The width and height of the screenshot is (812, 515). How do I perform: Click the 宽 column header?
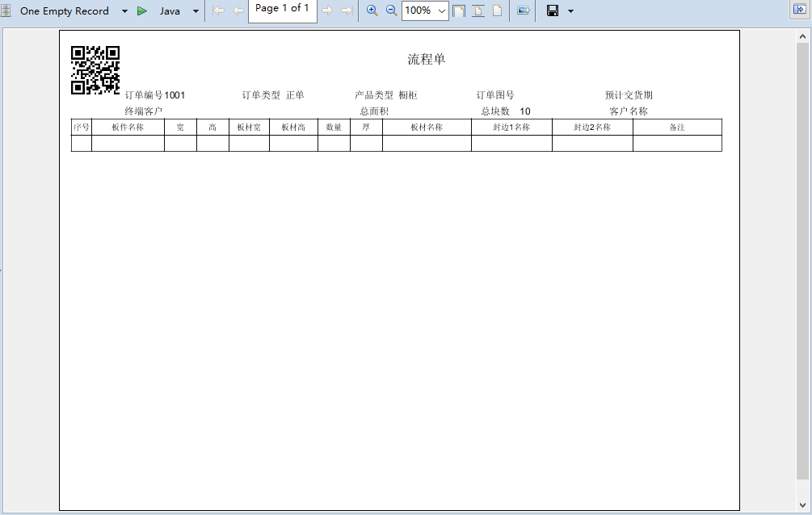pos(180,128)
